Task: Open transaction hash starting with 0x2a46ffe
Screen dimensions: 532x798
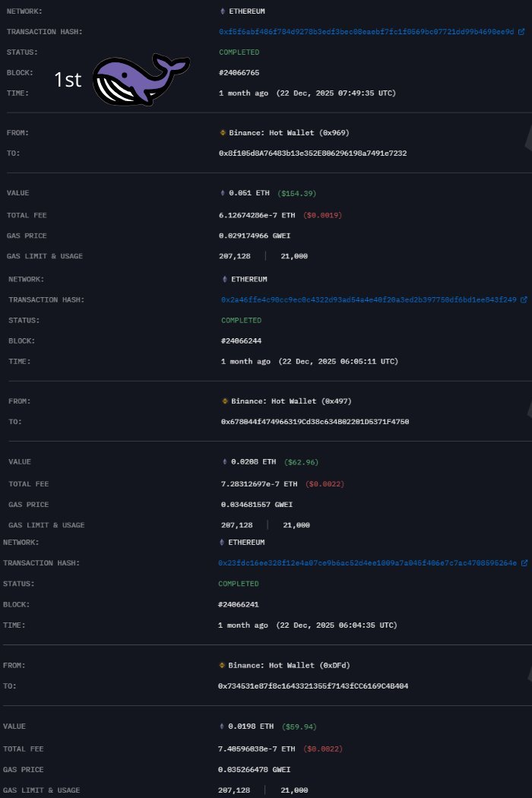Action: click(369, 300)
